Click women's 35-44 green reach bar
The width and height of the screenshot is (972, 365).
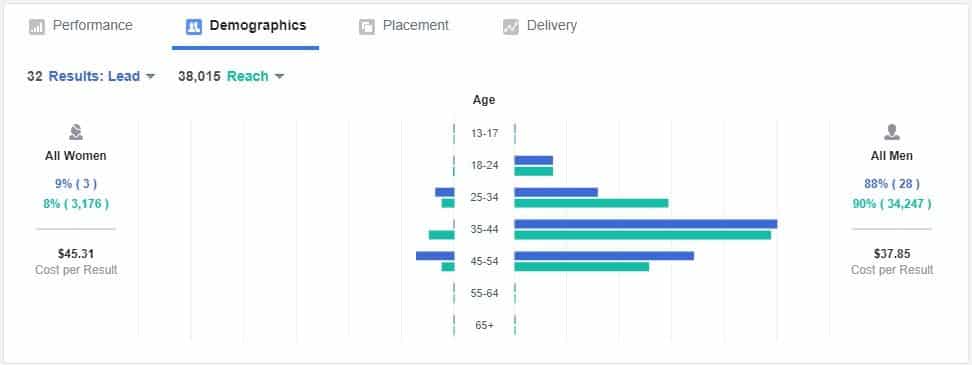click(441, 235)
